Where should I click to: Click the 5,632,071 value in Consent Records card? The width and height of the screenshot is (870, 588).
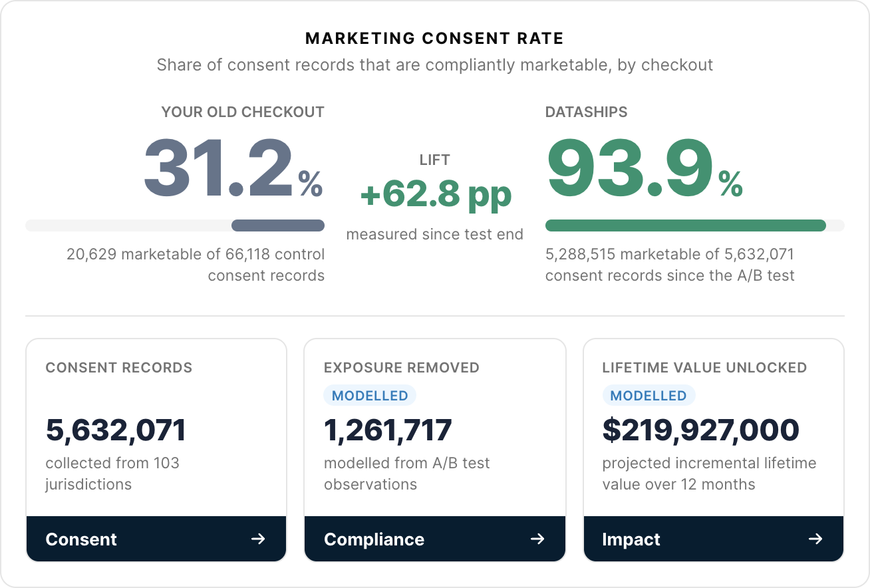click(x=116, y=430)
